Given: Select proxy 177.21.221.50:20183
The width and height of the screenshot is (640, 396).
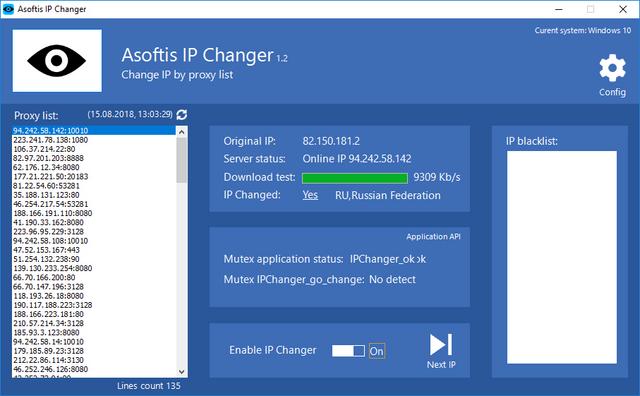Looking at the screenshot, I should (94, 177).
